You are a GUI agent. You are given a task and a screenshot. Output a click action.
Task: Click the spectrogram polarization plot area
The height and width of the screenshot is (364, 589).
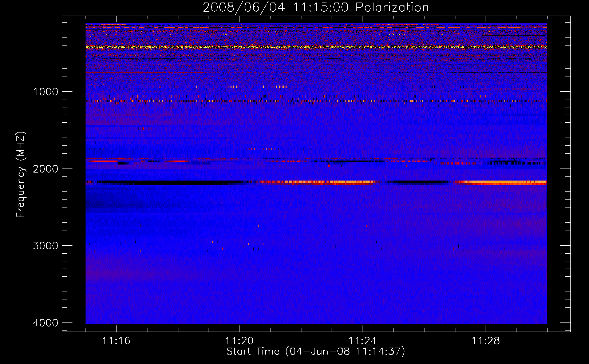[316, 174]
